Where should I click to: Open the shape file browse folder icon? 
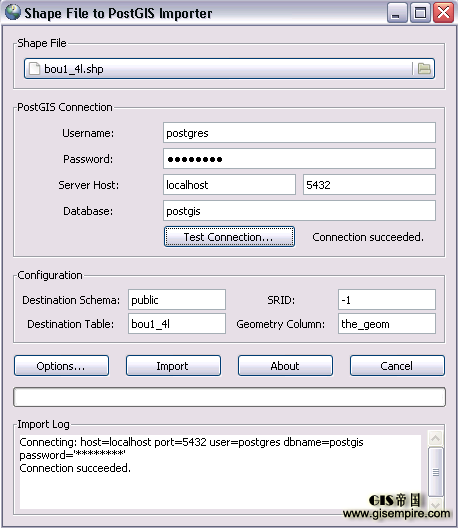pos(424,69)
